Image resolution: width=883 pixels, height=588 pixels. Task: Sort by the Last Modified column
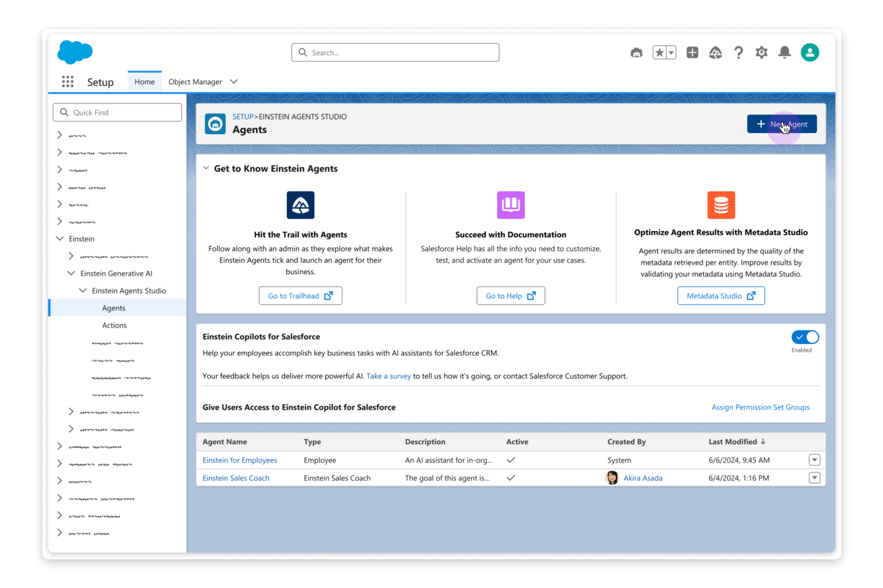pos(737,441)
